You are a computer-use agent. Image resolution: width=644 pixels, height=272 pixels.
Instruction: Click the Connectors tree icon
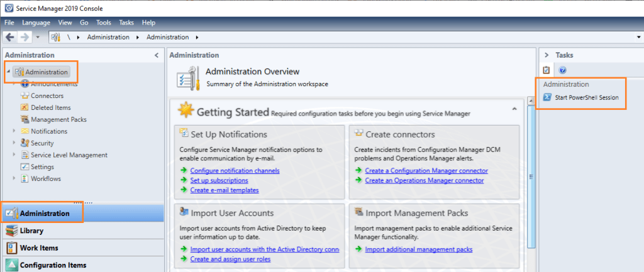pos(25,96)
